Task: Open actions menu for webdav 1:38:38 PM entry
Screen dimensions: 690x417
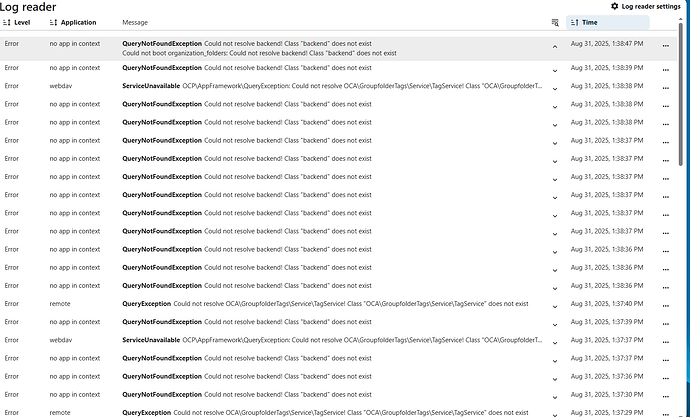Action: (x=665, y=88)
